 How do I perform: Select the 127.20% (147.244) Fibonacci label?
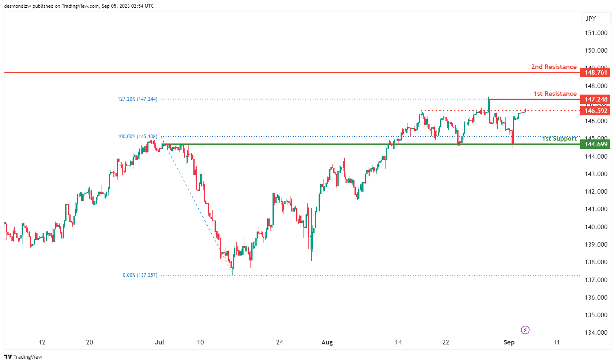pyautogui.click(x=137, y=99)
